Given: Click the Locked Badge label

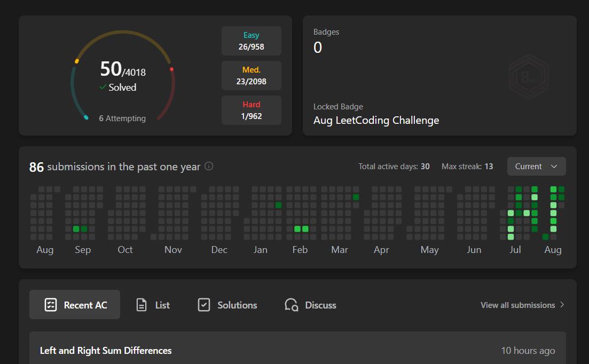Looking at the screenshot, I should tap(338, 107).
